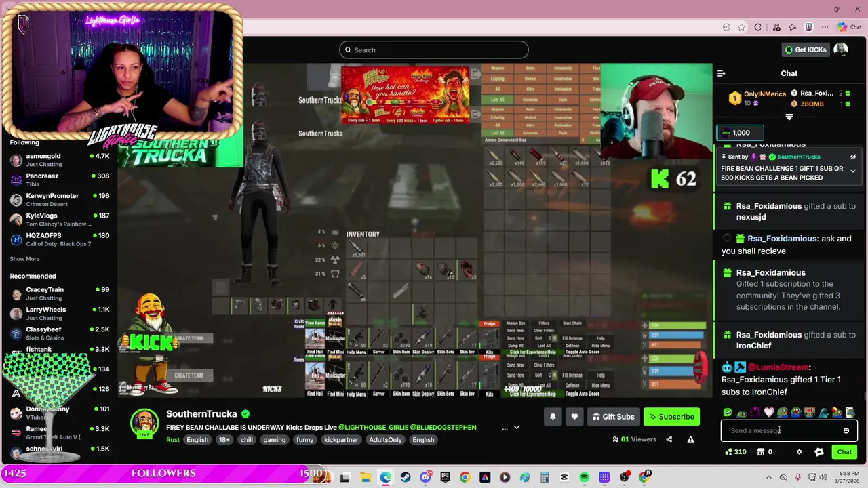
Task: Insert the pink heart emote
Action: coord(769,412)
